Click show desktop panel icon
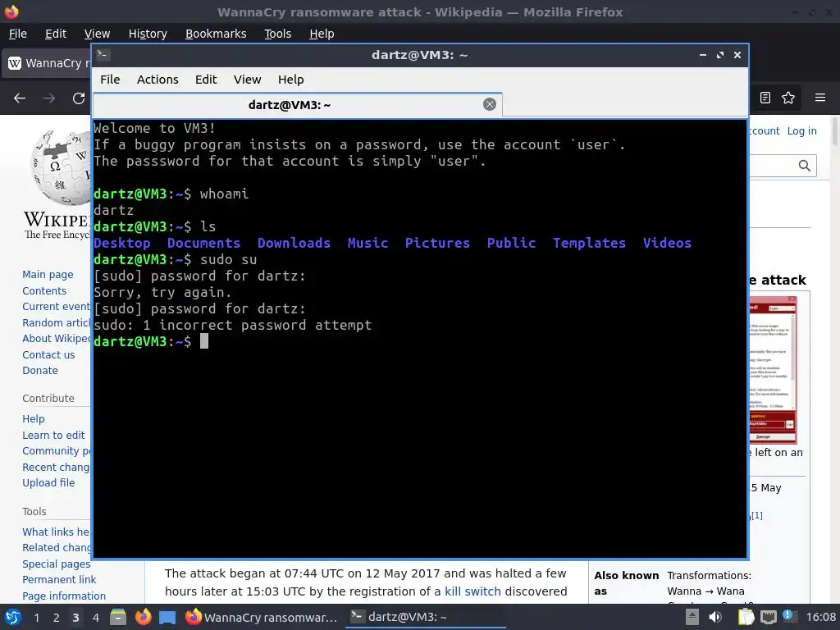Viewport: 840px width, 630px height. coord(167,618)
